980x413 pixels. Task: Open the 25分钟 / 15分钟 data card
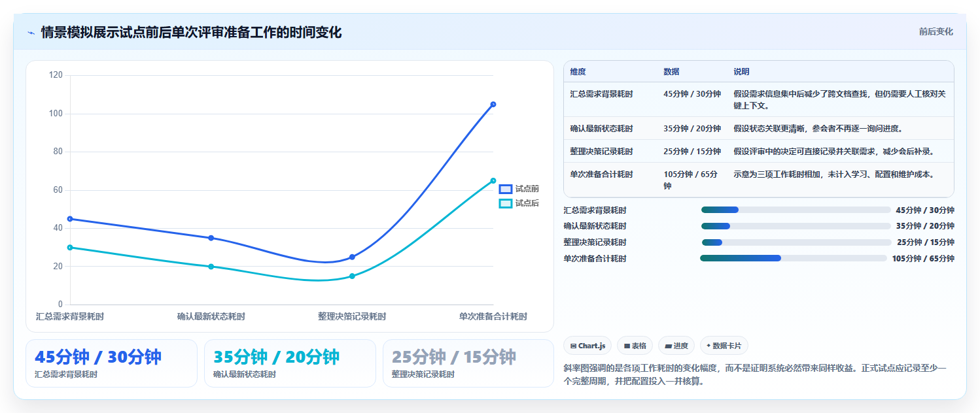(468, 363)
